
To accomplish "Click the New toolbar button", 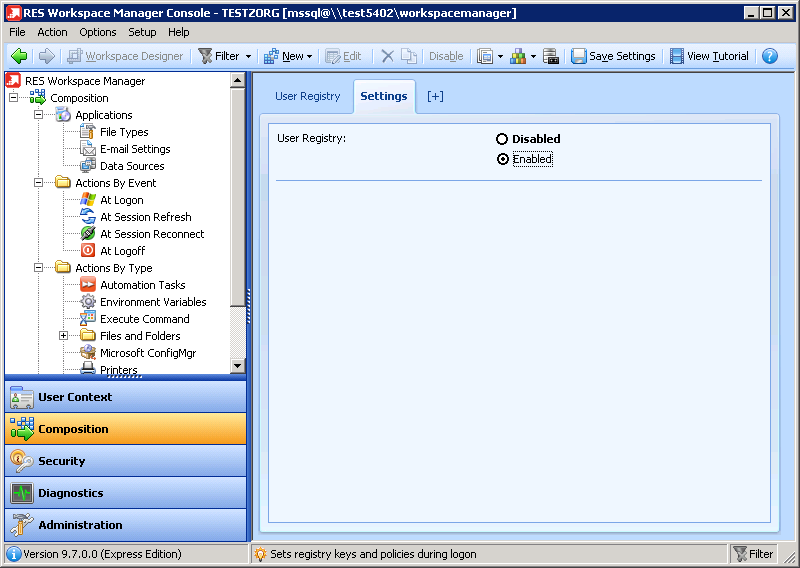I will pos(287,56).
